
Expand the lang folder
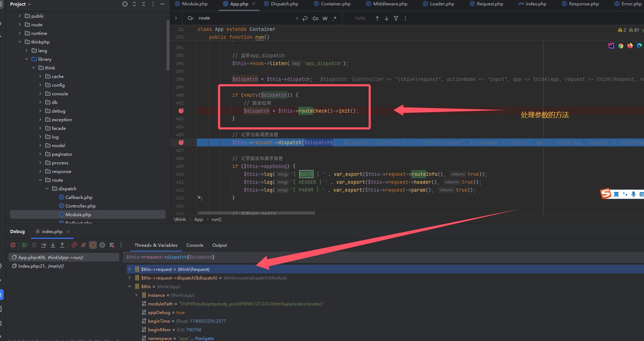27,50
